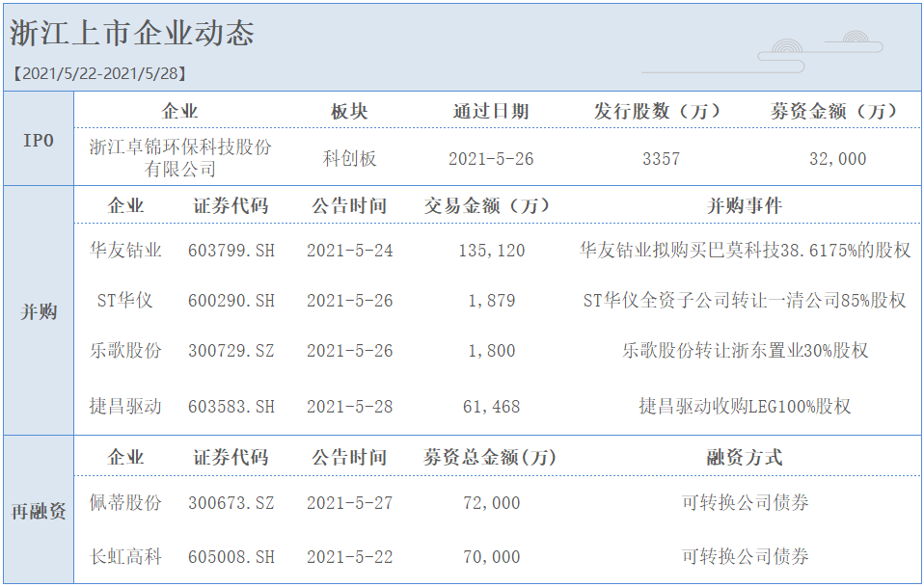Click stock code 300729.SZ

pos(231,351)
